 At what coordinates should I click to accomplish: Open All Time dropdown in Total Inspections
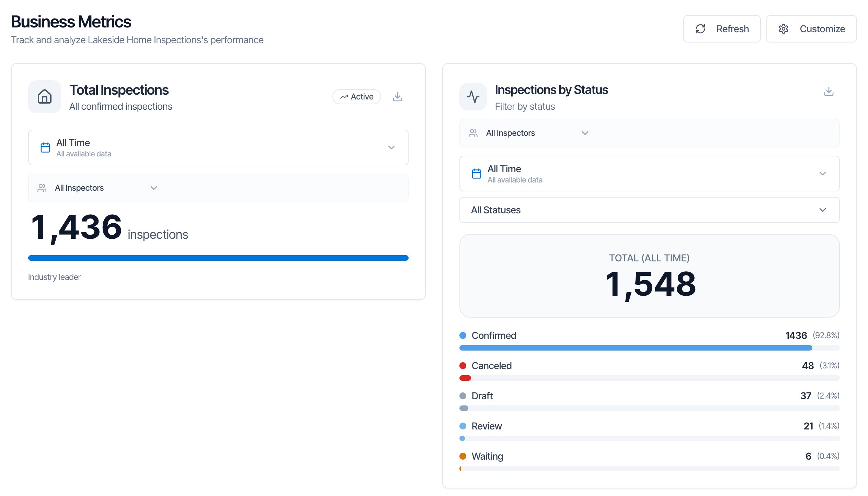click(218, 147)
